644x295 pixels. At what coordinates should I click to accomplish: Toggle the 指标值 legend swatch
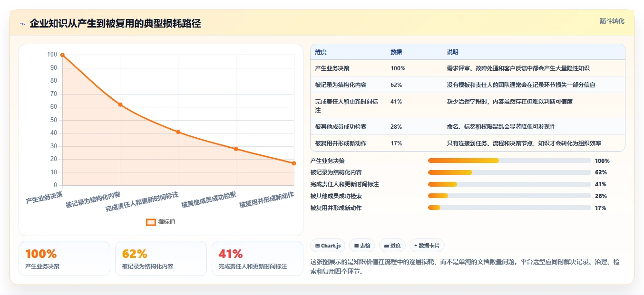[x=151, y=222]
